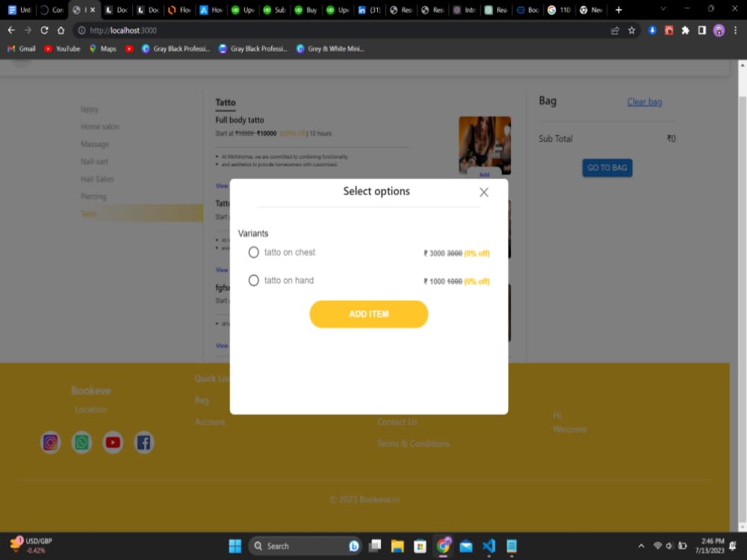The image size is (747, 560).
Task: Switch to the 'Flov' browser tab
Action: pyautogui.click(x=180, y=10)
